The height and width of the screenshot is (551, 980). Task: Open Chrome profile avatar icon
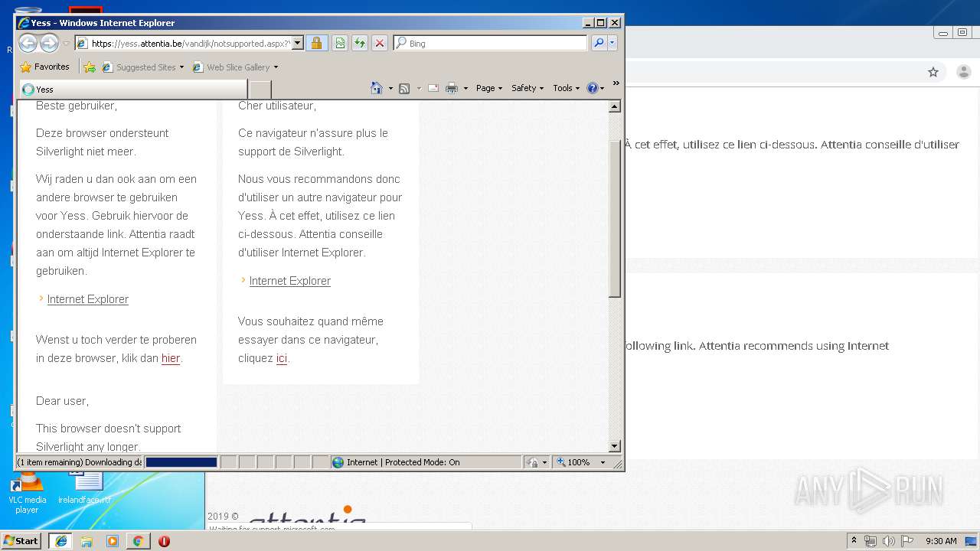(x=964, y=72)
